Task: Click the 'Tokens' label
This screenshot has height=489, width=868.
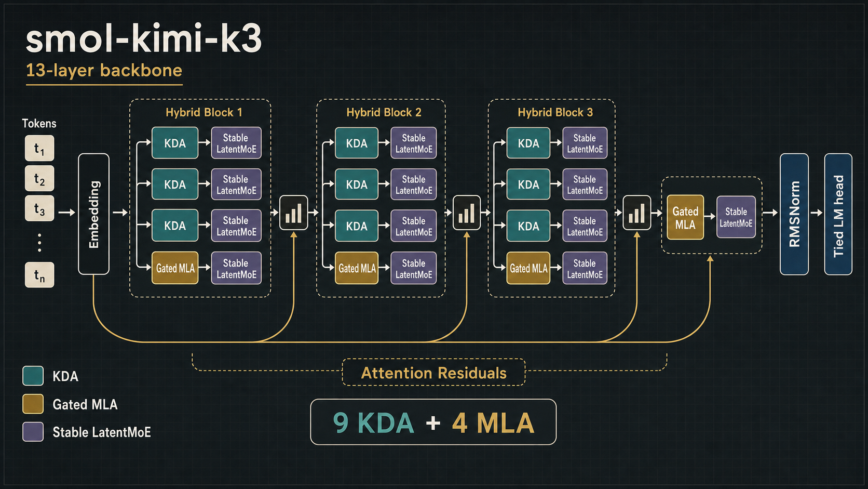Action: tap(39, 124)
